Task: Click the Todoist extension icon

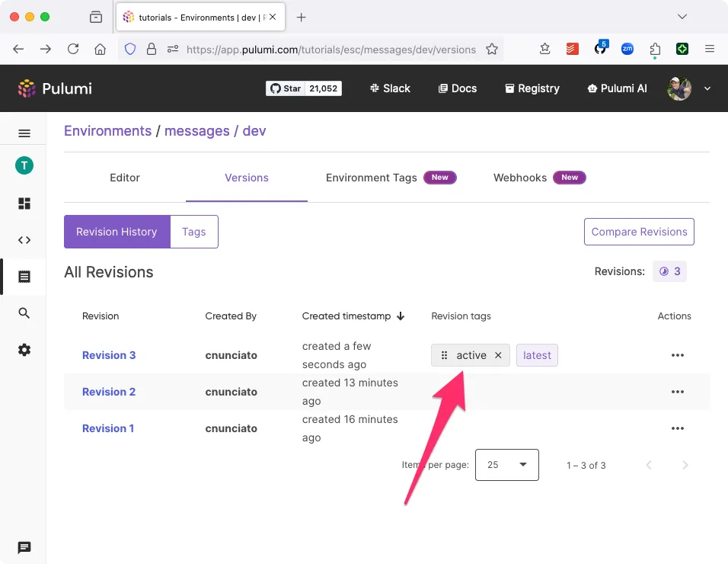Action: [573, 49]
